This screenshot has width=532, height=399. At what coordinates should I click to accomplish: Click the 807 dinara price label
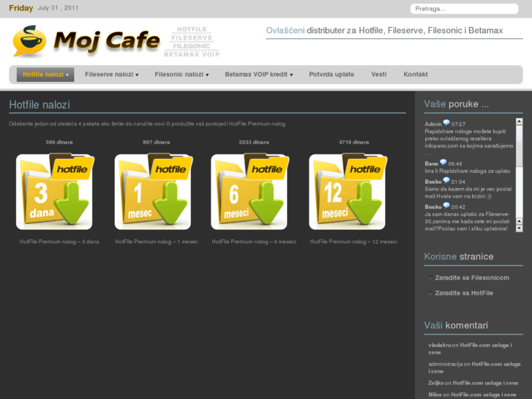tap(157, 142)
